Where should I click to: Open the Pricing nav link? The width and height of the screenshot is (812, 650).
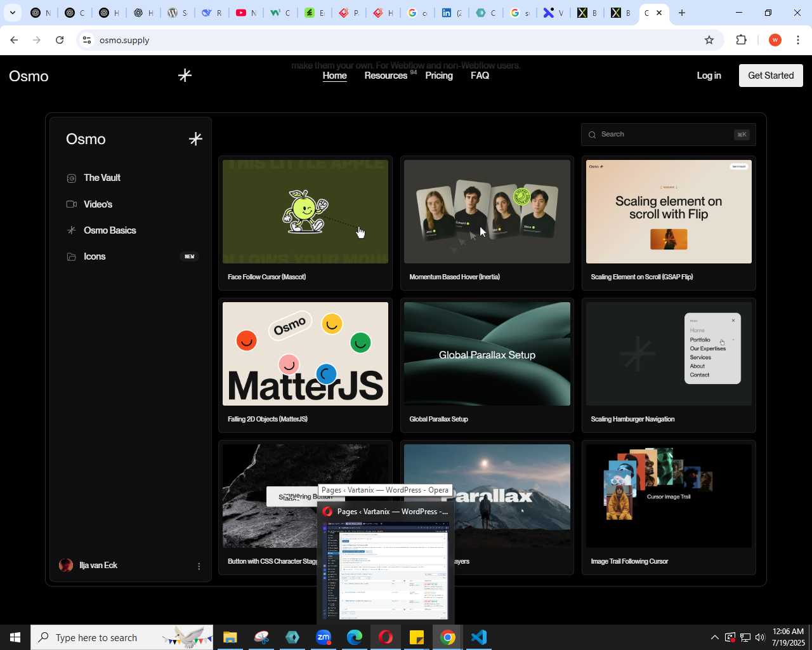pyautogui.click(x=439, y=76)
